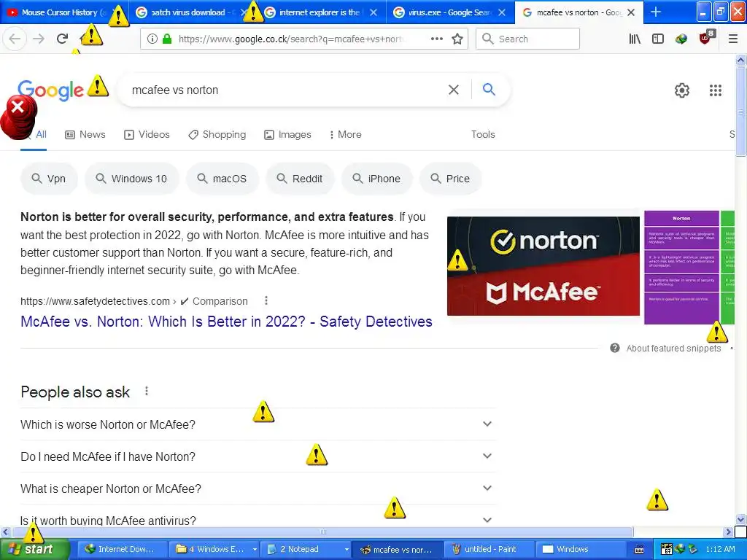Refine search with the iPhone chip
Screen dimensions: 747x560
[x=376, y=179]
